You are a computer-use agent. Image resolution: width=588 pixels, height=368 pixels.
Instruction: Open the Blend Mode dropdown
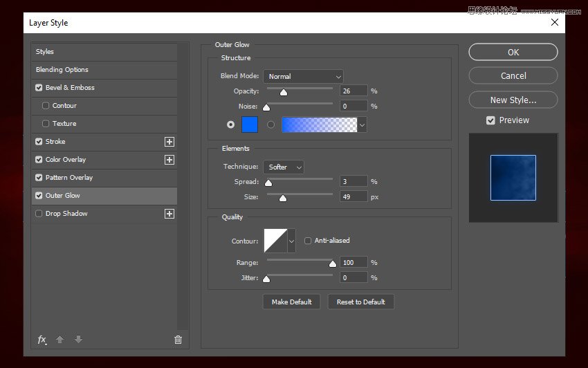(x=302, y=76)
